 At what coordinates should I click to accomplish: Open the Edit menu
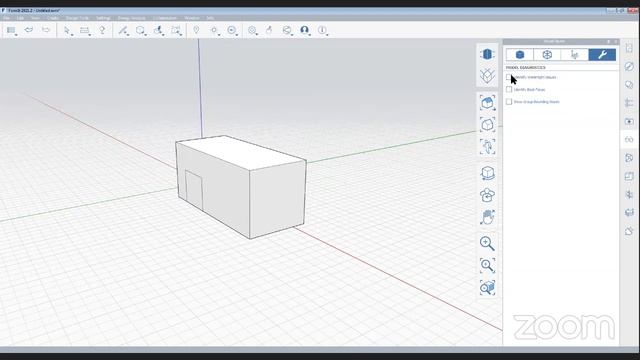(x=20, y=18)
